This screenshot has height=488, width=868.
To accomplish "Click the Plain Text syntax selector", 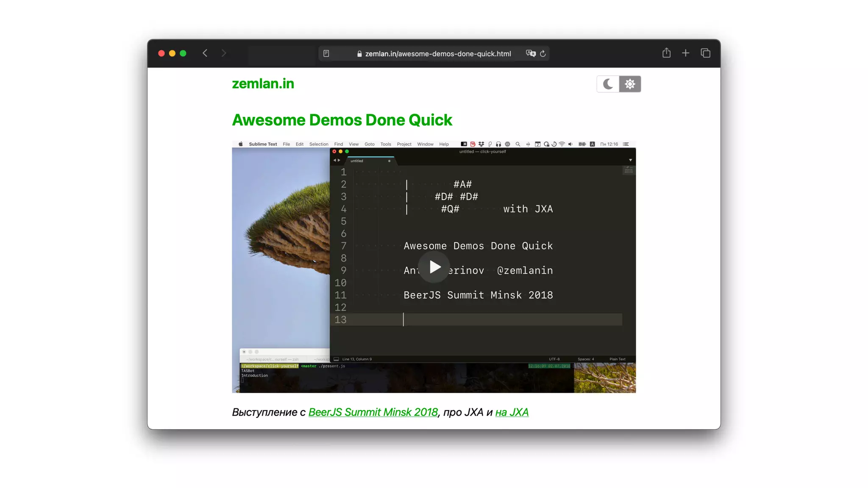I will click(x=617, y=359).
